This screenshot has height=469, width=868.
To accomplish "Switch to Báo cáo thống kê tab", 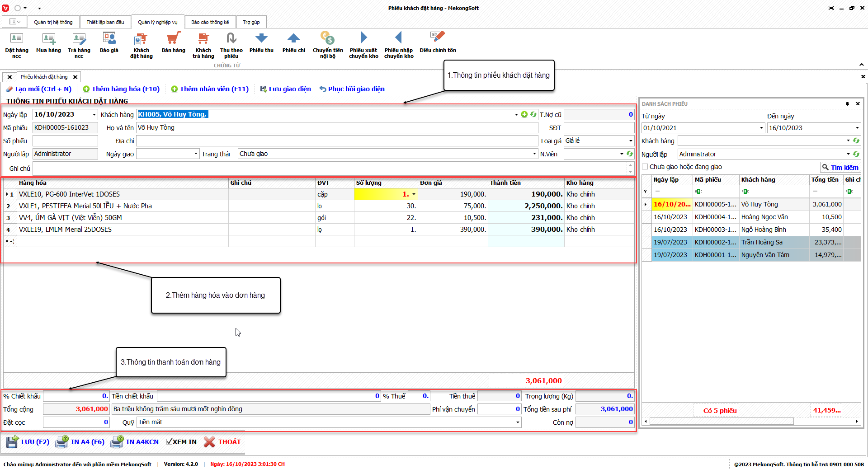I will [x=210, y=22].
